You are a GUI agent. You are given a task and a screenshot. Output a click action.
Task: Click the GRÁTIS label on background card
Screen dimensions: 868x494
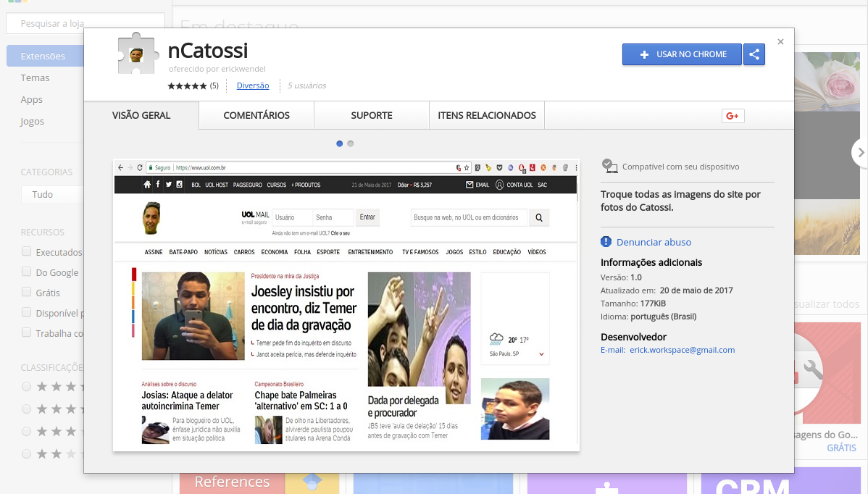841,448
